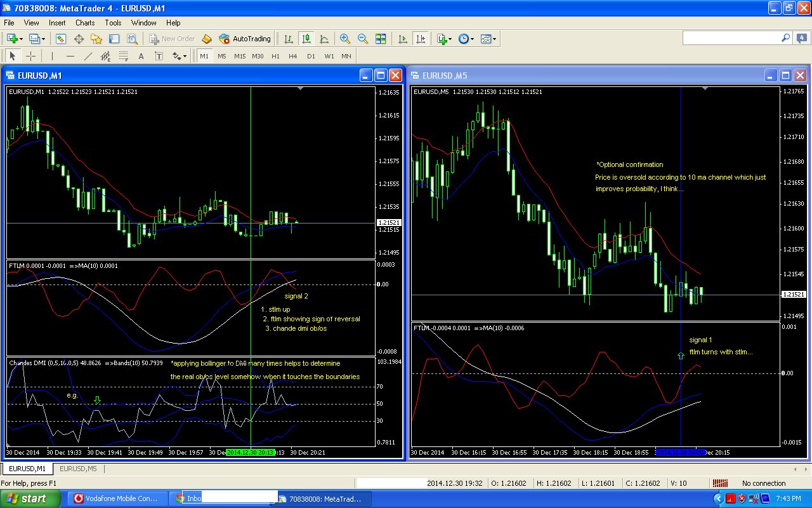Open the File menu

pyautogui.click(x=9, y=22)
